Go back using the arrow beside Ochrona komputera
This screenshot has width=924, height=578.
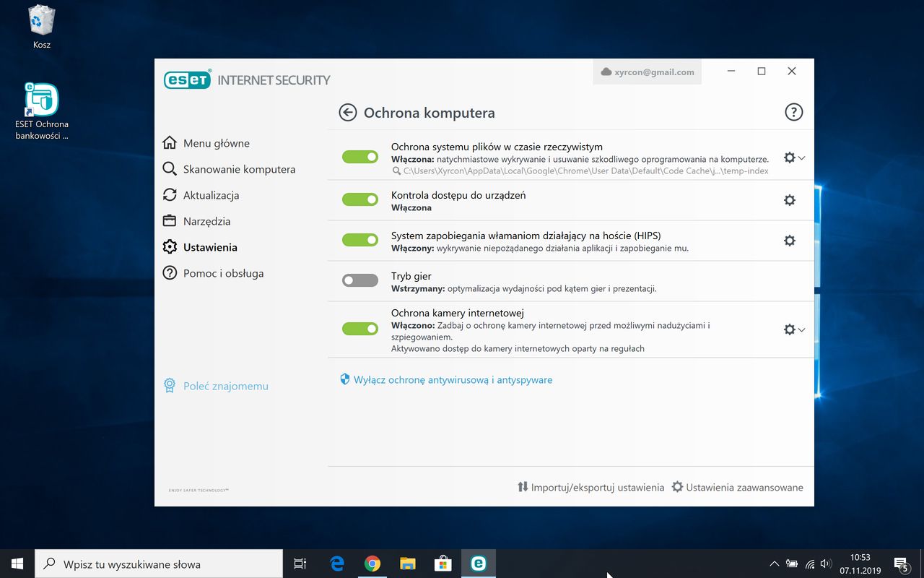tap(348, 112)
